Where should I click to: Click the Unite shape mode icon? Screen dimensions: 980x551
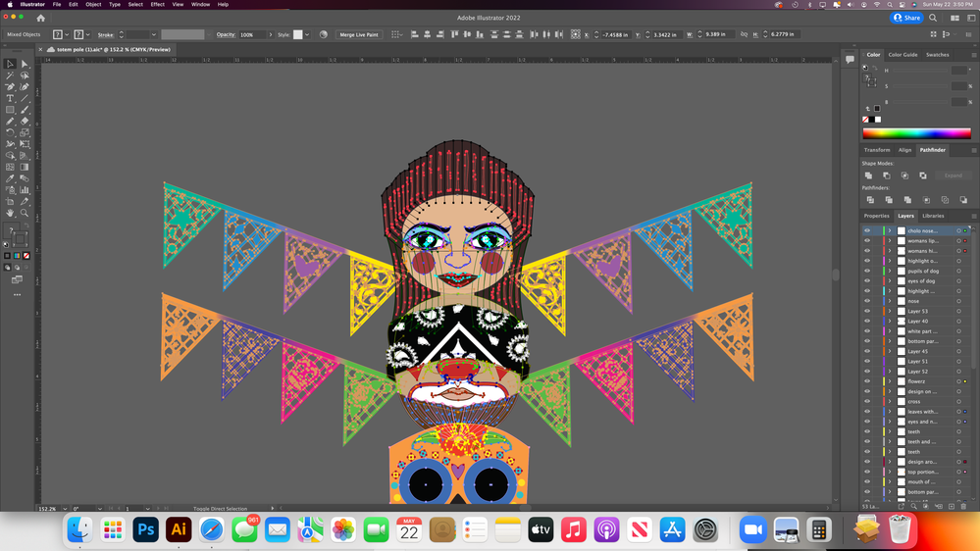868,175
